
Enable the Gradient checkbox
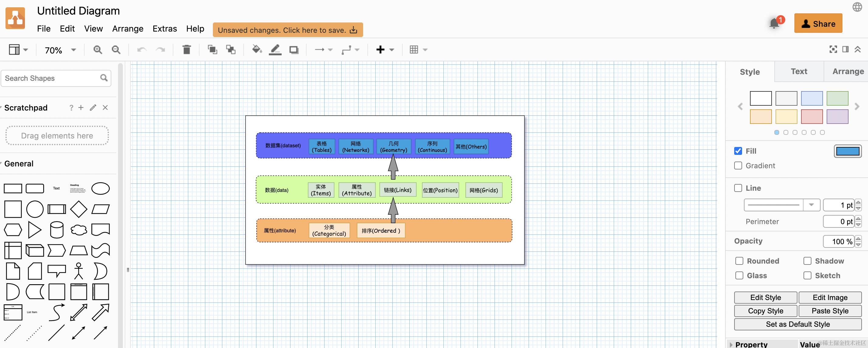[x=738, y=165]
